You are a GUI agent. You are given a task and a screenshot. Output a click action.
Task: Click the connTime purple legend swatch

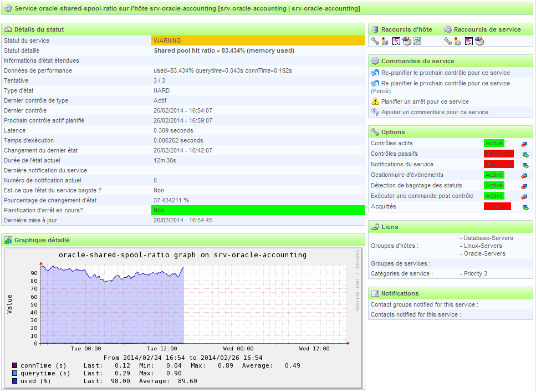(15, 365)
